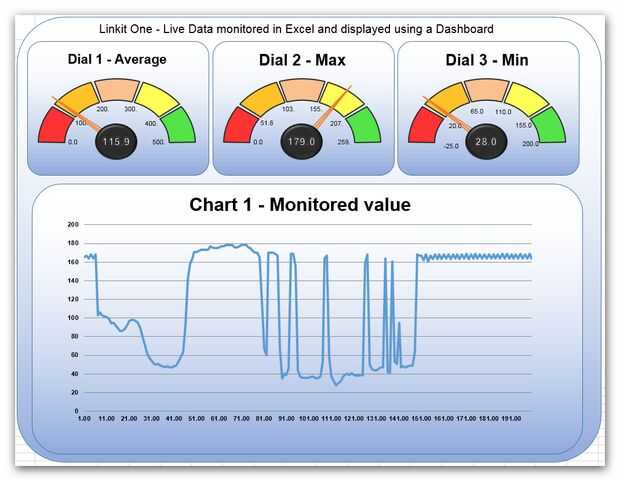Click the '500.' scale label on Dial 1

(x=158, y=142)
